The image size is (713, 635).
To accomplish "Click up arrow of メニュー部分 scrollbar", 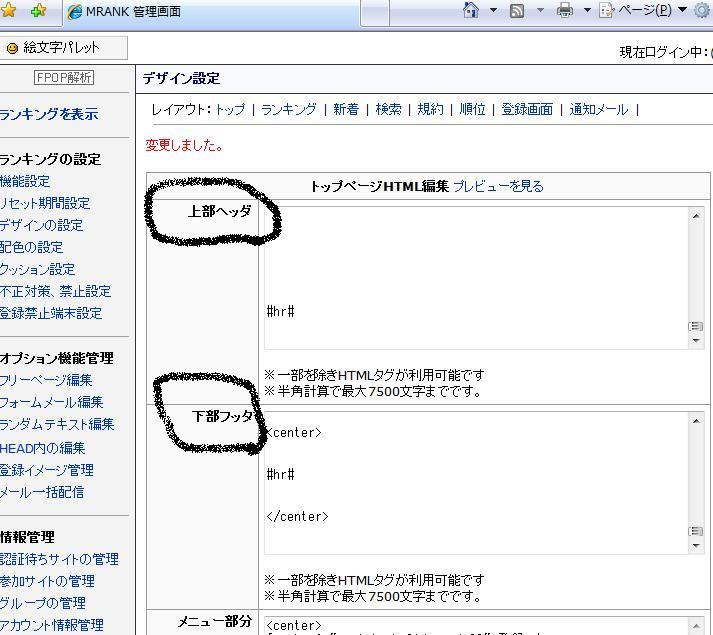I will click(x=696, y=626).
